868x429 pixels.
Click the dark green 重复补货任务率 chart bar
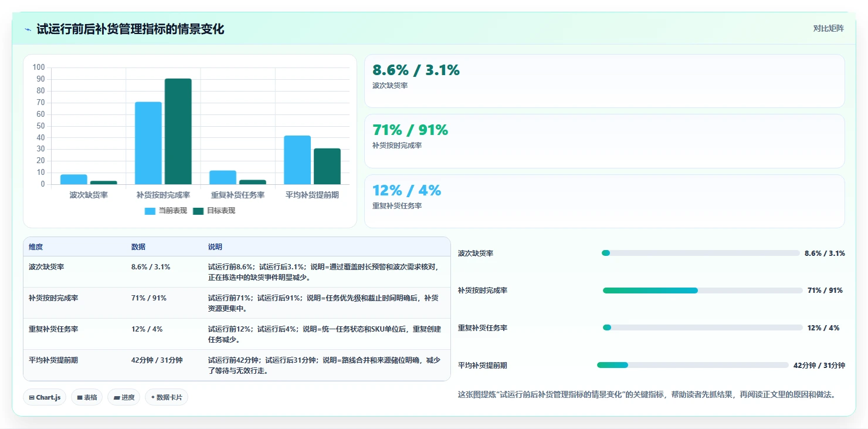tap(253, 183)
